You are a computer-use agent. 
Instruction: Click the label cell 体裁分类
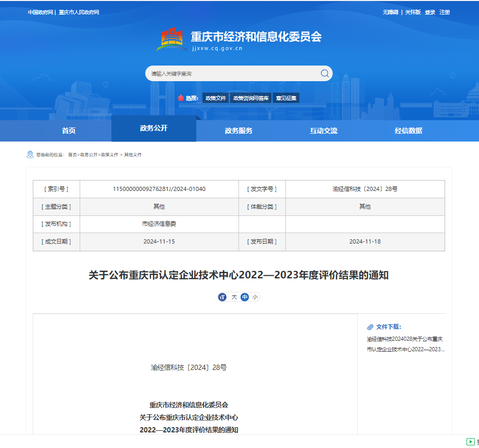click(x=262, y=207)
